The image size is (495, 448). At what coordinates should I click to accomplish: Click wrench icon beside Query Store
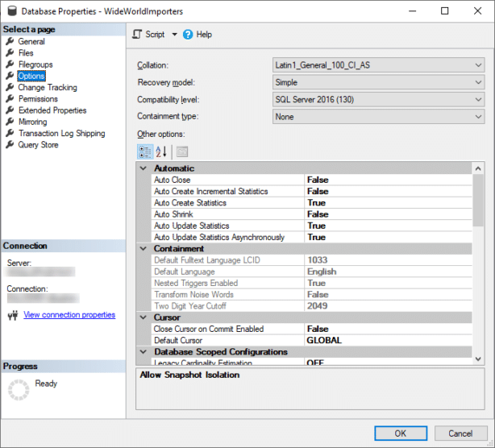coord(10,144)
